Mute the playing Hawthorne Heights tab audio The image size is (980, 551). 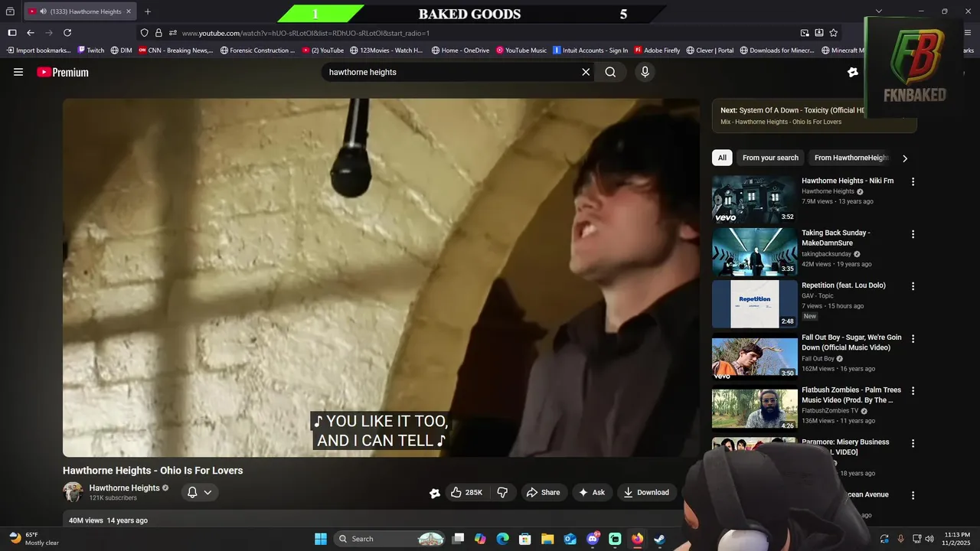43,11
